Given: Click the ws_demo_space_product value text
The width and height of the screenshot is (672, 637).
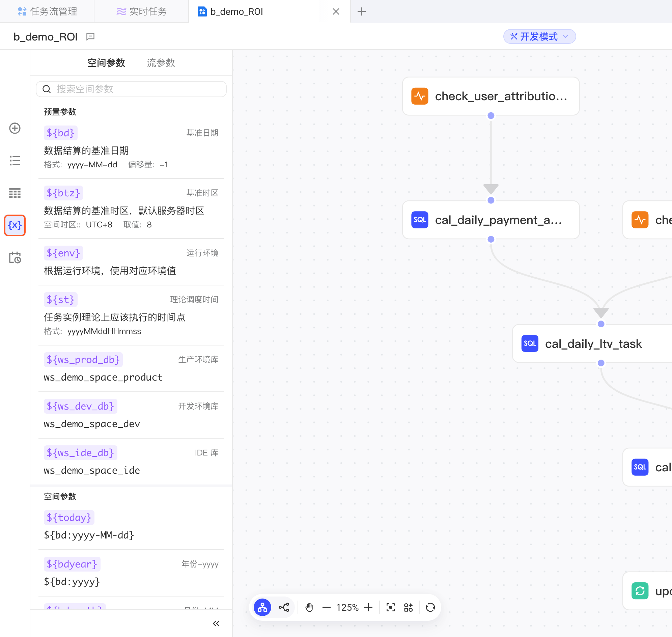Looking at the screenshot, I should pos(103,377).
